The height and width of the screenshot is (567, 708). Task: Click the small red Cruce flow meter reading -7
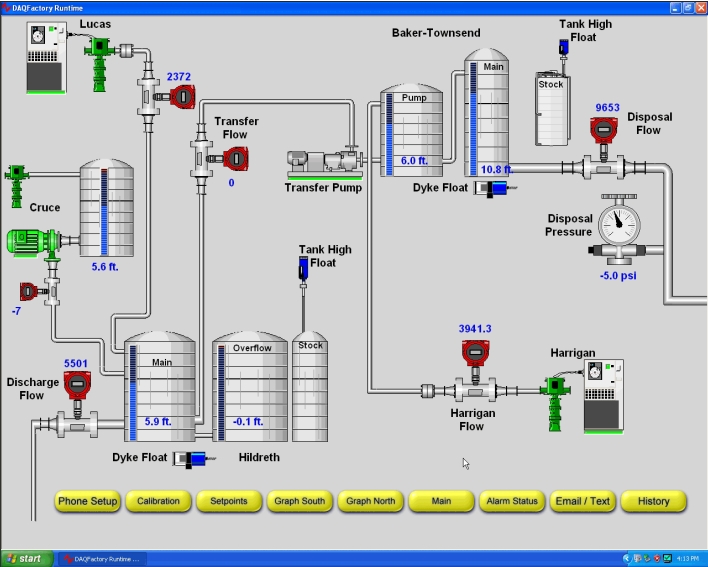[x=28, y=292]
